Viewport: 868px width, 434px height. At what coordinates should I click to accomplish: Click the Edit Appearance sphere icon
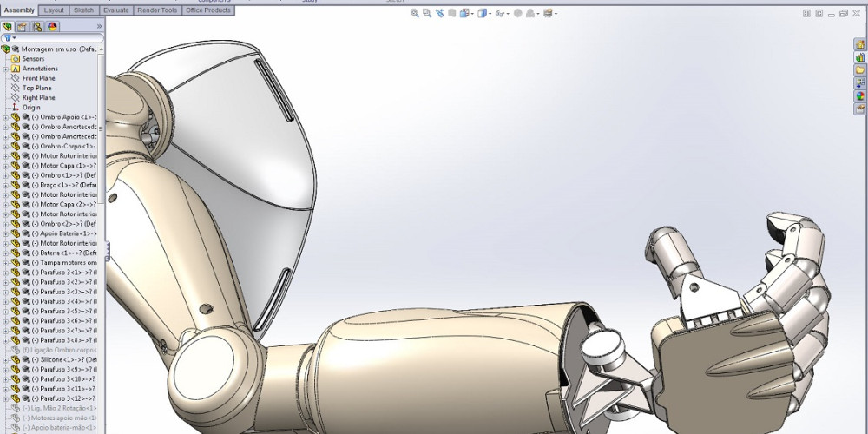coord(517,13)
